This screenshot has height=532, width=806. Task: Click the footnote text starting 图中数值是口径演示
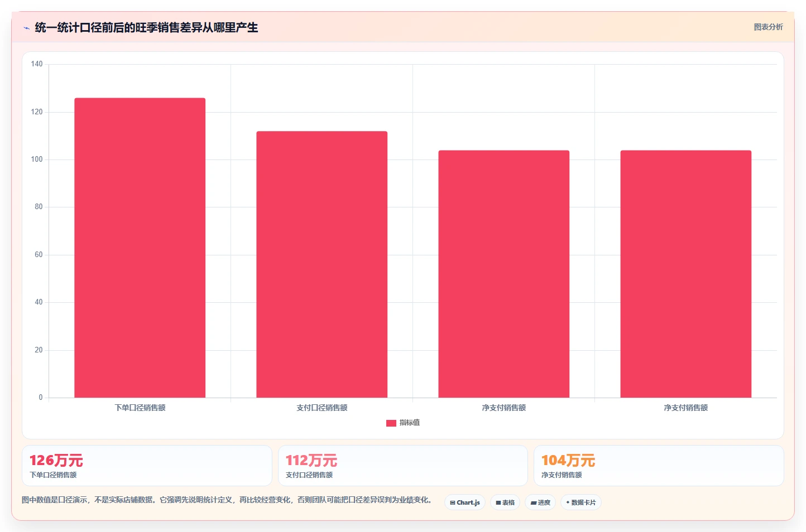(227, 500)
